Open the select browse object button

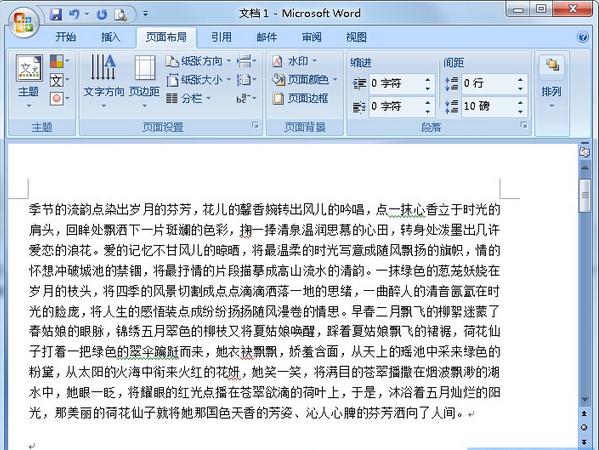(x=584, y=428)
